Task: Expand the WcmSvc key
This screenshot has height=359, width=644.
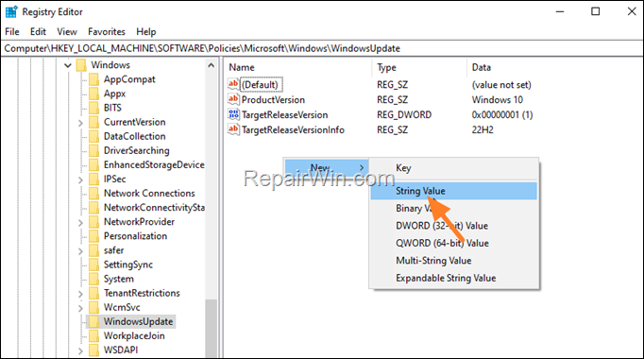Action: tap(80, 308)
